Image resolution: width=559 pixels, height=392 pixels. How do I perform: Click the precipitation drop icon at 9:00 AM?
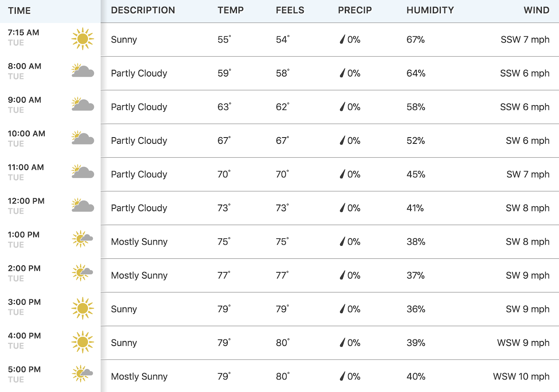click(342, 107)
